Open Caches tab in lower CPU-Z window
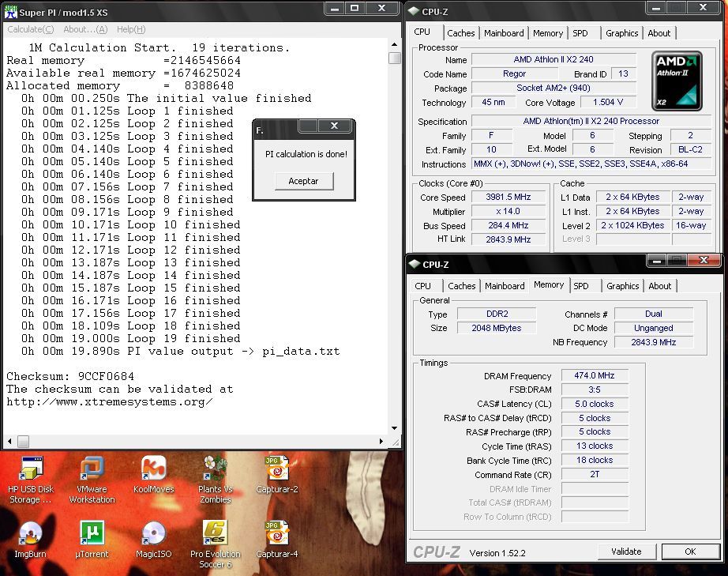The width and height of the screenshot is (728, 576). tap(461, 286)
